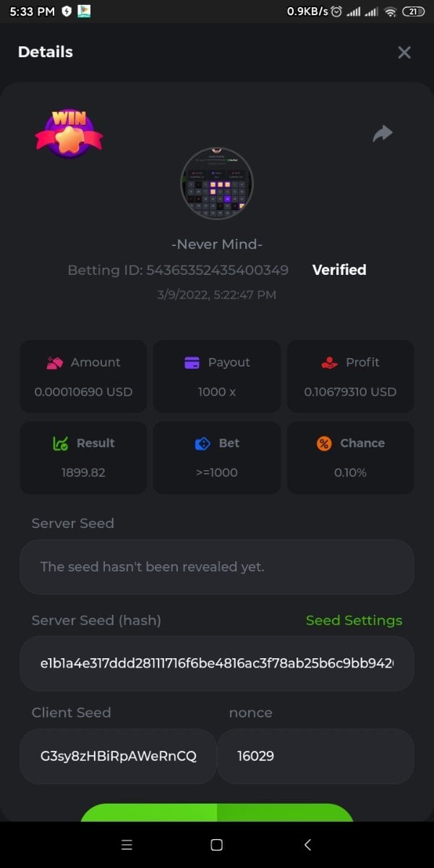
Task: Open the circular game preview thumbnail
Action: click(217, 184)
